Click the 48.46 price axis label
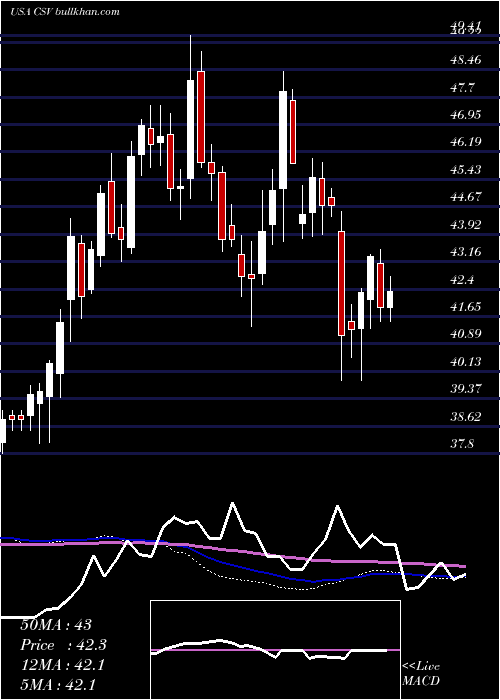Screen dimensions: 500x700 click(x=466, y=59)
